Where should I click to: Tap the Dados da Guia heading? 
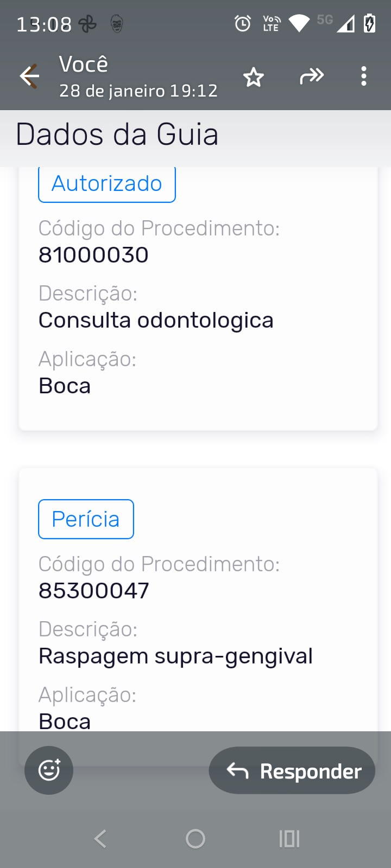117,135
